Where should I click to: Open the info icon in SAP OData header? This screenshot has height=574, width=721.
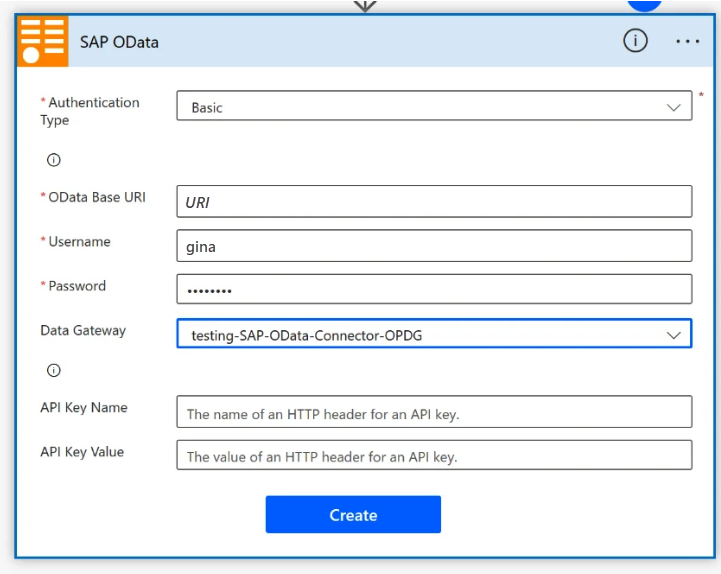pos(635,41)
